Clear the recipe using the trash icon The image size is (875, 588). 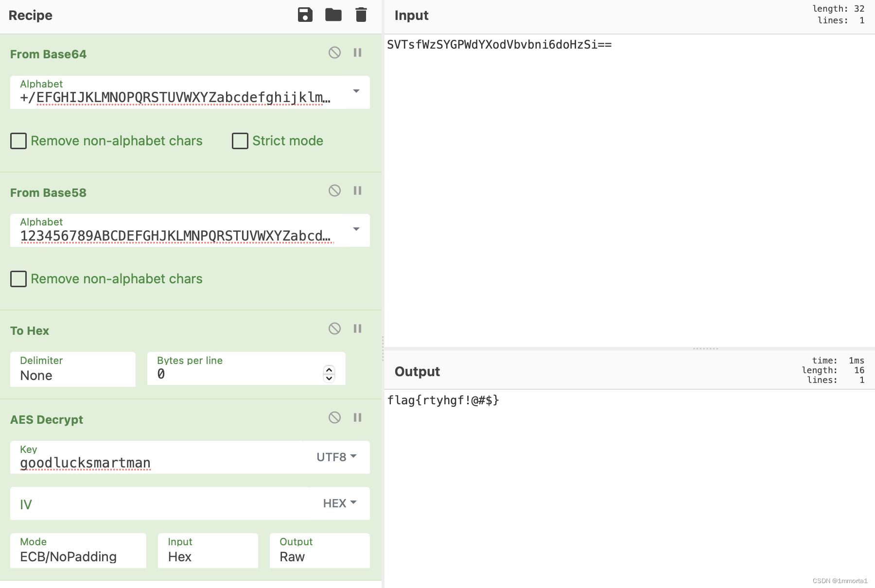[361, 15]
